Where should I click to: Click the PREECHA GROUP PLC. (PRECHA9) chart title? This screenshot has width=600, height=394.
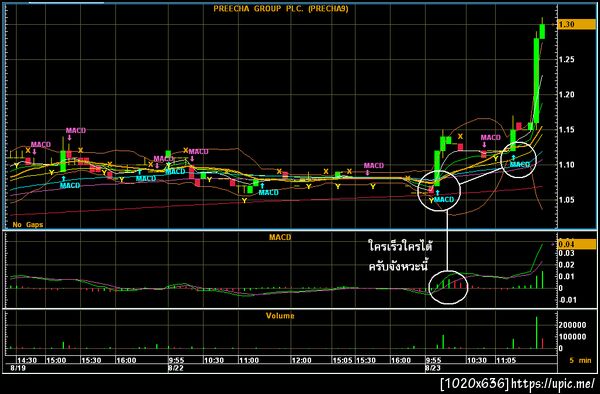pos(281,9)
